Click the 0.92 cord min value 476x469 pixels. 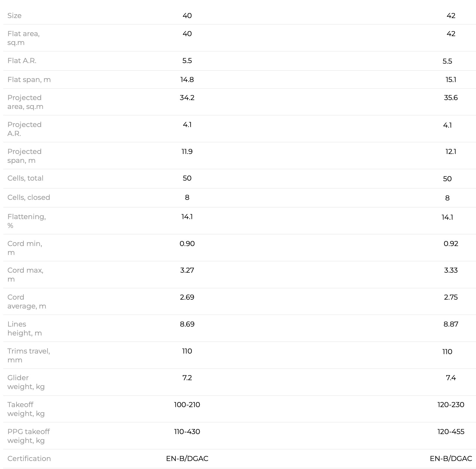coord(451,244)
